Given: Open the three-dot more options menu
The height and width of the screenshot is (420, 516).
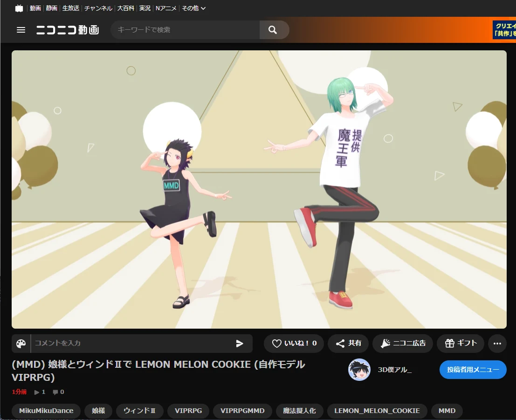Looking at the screenshot, I should click(x=497, y=344).
